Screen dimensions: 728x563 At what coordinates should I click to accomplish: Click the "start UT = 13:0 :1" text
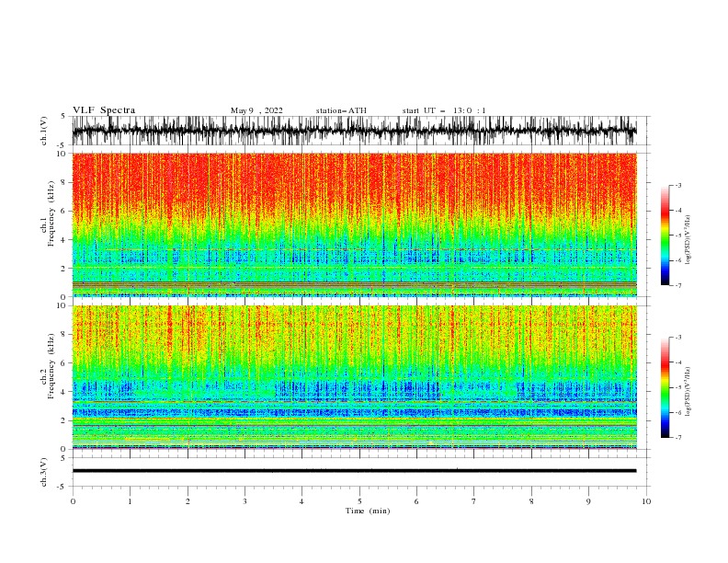[x=444, y=110]
